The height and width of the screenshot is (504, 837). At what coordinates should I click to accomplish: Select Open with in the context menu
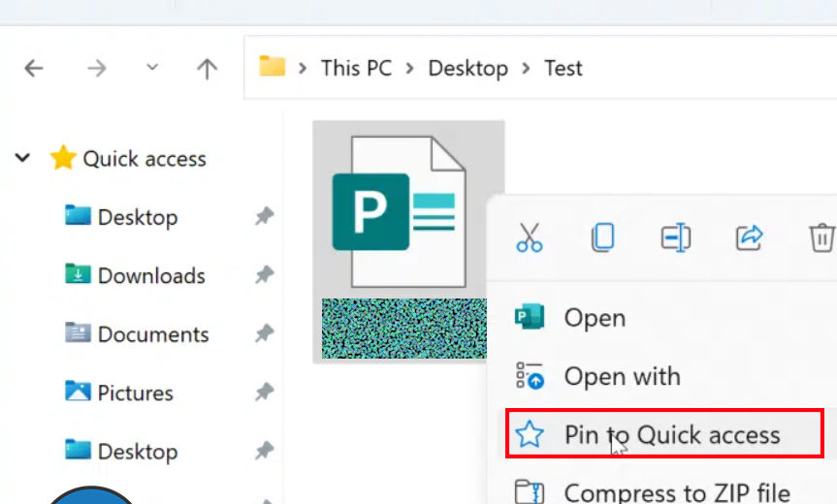pos(622,376)
